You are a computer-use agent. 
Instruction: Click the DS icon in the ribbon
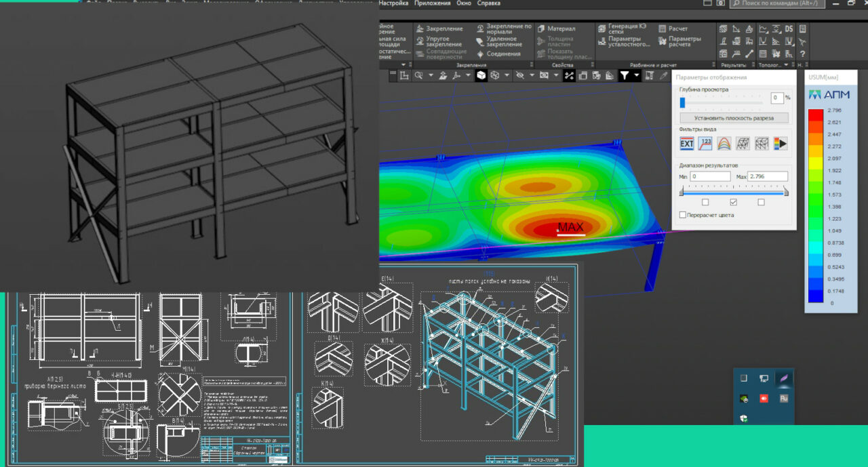[x=789, y=28]
